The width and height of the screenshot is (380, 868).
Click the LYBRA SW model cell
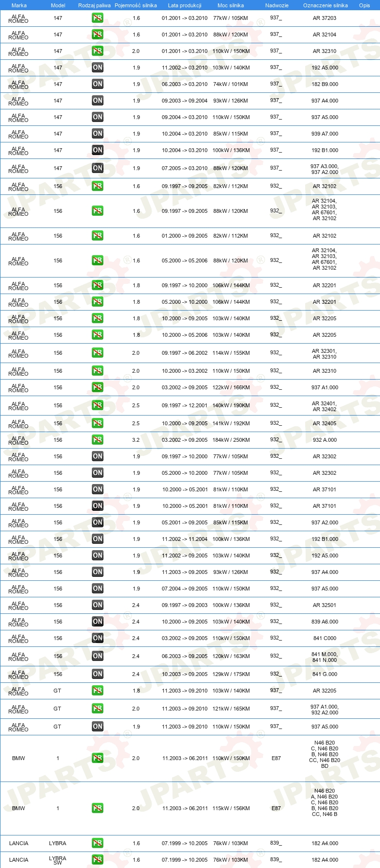[57, 860]
